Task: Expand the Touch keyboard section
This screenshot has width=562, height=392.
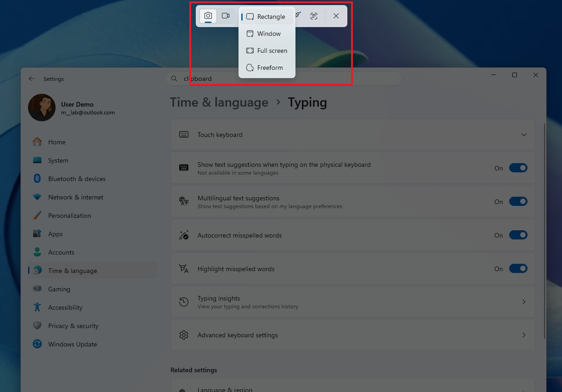Action: (x=523, y=134)
